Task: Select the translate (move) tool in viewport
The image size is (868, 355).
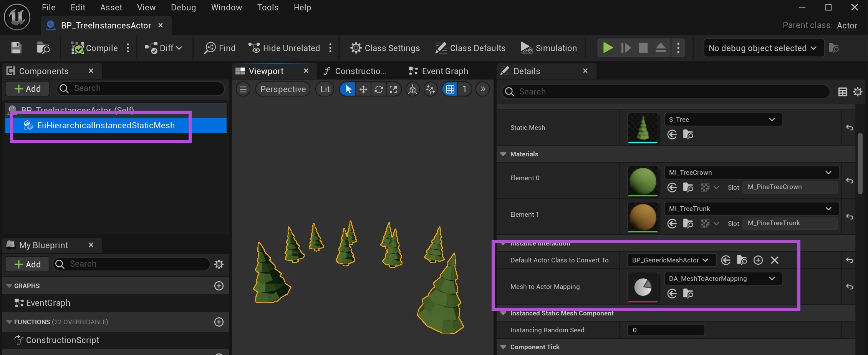Action: pos(363,90)
